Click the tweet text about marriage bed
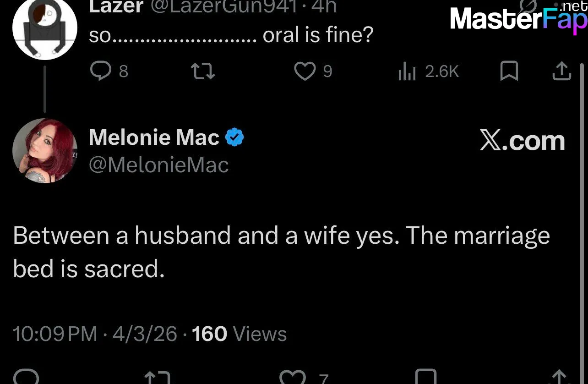 [x=281, y=252]
